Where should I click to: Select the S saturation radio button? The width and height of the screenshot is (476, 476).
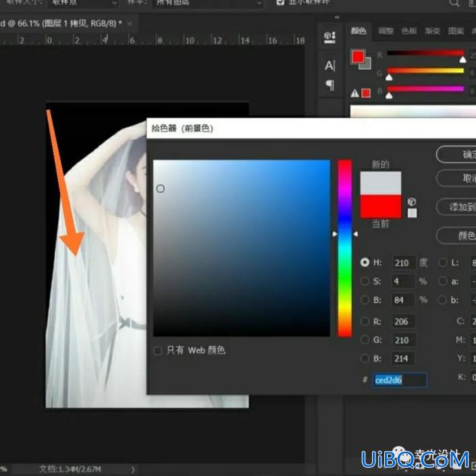pos(365,281)
